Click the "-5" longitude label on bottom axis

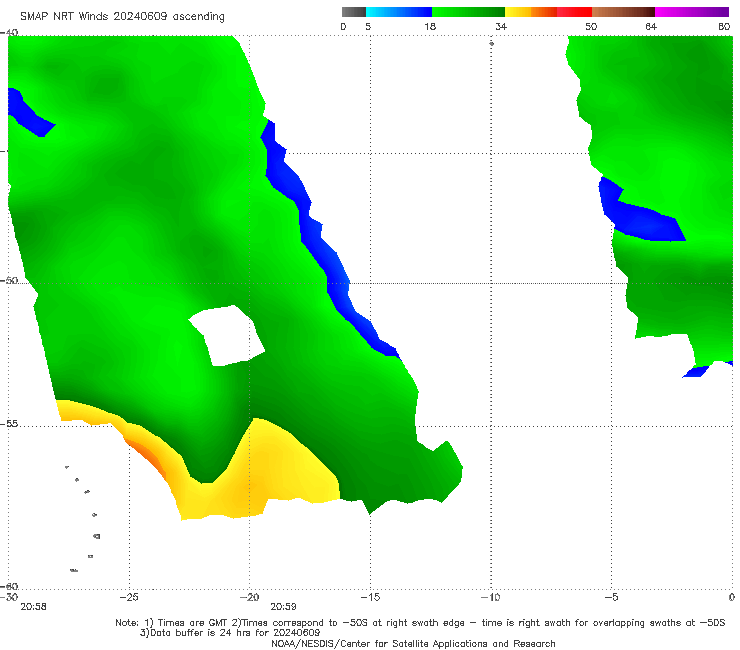point(611,597)
